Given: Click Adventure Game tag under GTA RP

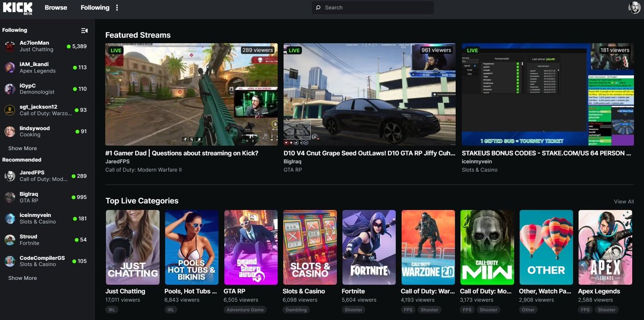Looking at the screenshot, I should pyautogui.click(x=245, y=310).
